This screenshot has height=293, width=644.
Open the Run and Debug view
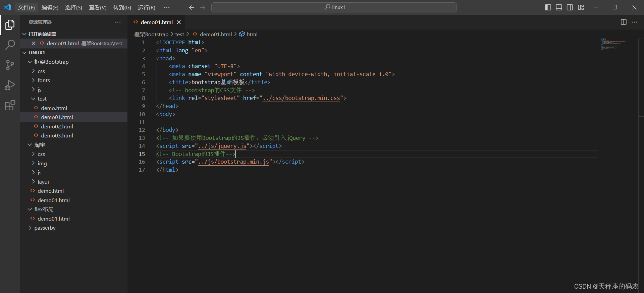[x=10, y=85]
